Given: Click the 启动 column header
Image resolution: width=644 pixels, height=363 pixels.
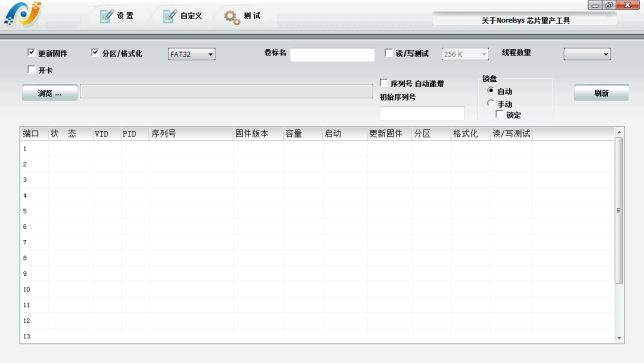Looking at the screenshot, I should (x=345, y=134).
